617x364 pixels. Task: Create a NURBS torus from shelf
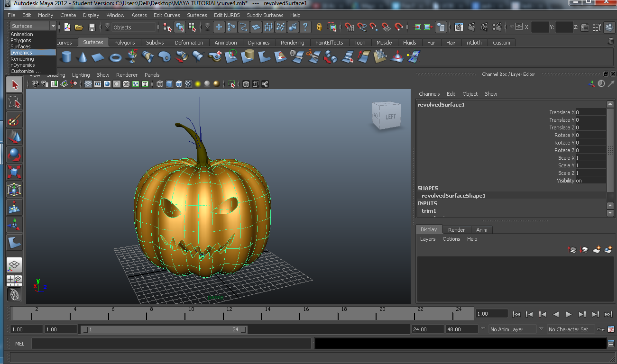115,57
